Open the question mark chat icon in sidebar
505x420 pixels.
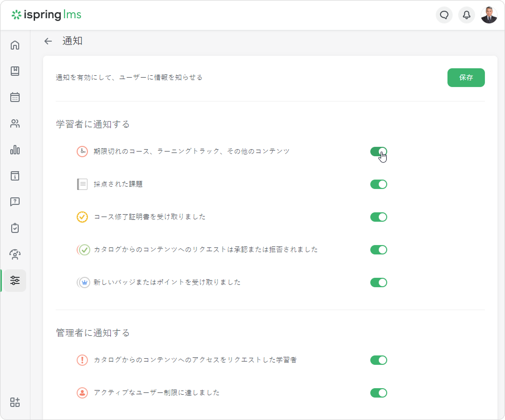pos(15,202)
